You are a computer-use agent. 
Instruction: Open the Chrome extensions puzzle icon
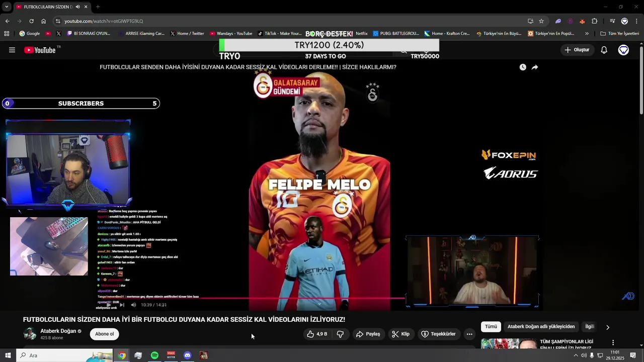click(x=595, y=21)
